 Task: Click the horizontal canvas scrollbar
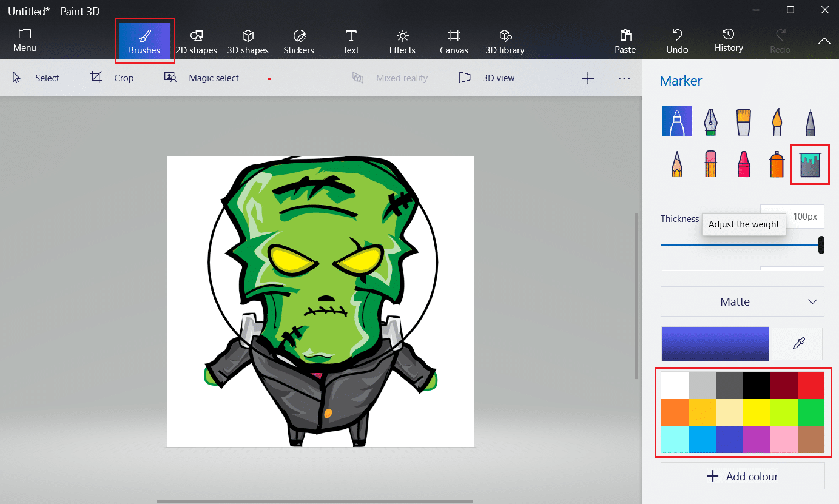point(314,502)
